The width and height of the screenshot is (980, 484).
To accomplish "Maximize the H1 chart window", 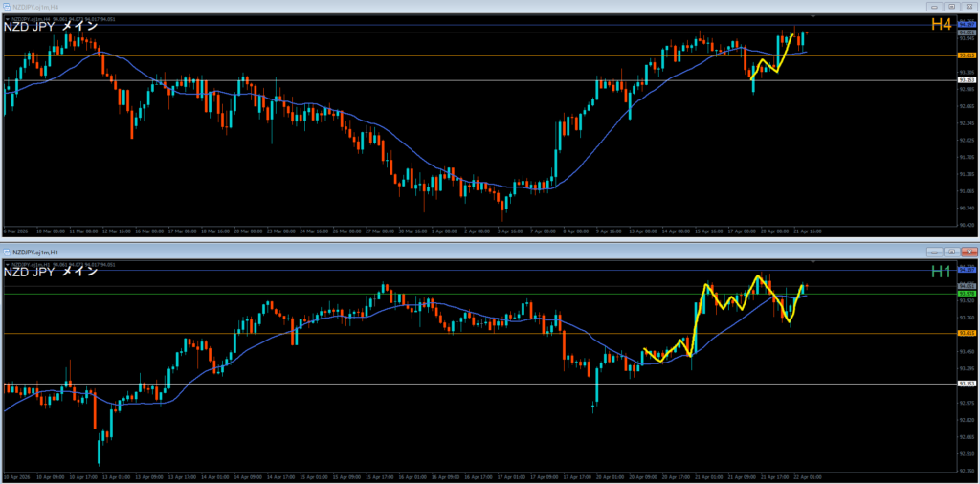I will [951, 251].
